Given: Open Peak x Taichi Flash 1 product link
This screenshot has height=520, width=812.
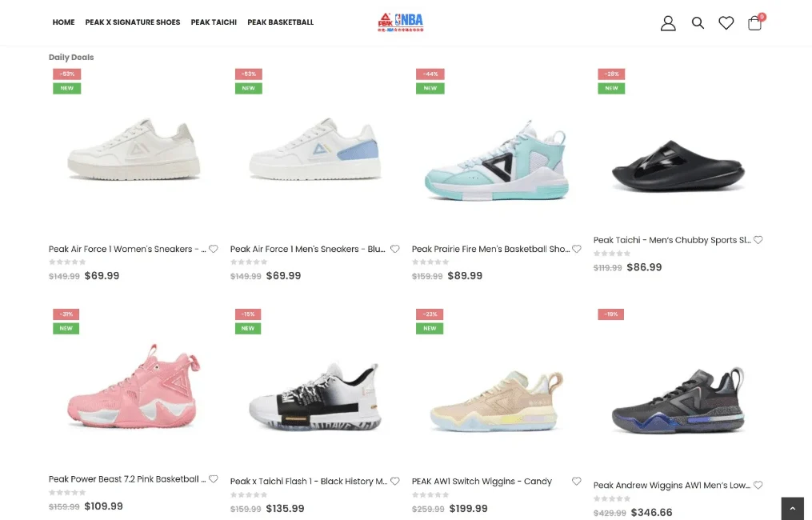Looking at the screenshot, I should pos(309,481).
